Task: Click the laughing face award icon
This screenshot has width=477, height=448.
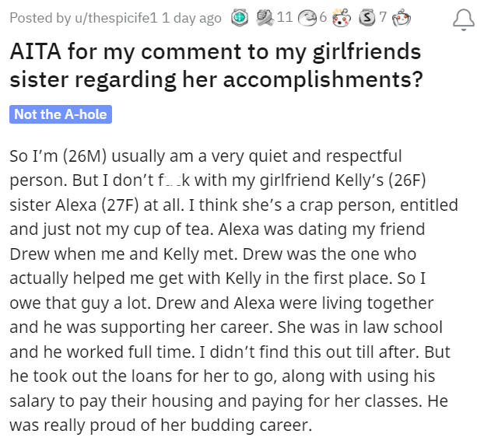Action: click(x=306, y=19)
